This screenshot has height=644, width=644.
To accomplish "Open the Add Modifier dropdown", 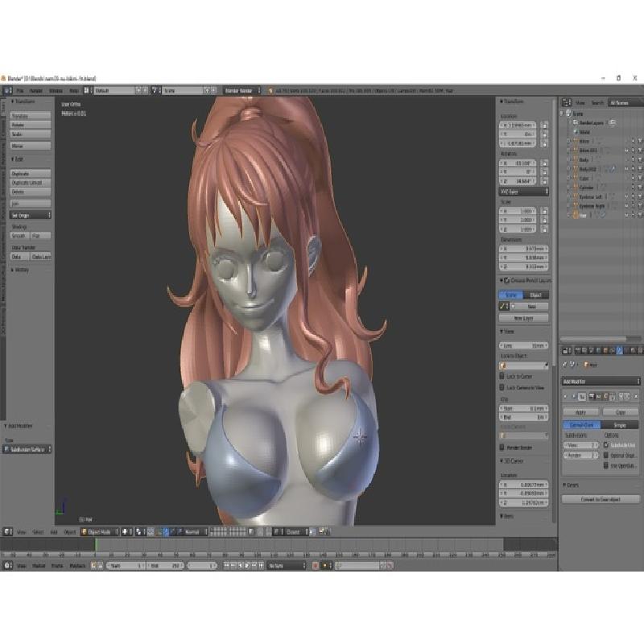I will click(601, 382).
